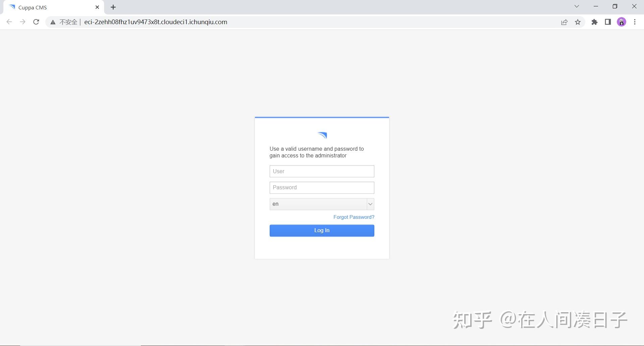
Task: Open a new browser tab
Action: point(113,7)
